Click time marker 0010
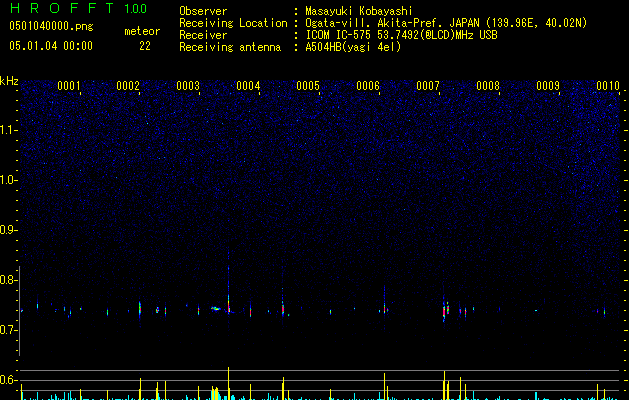 608,86
